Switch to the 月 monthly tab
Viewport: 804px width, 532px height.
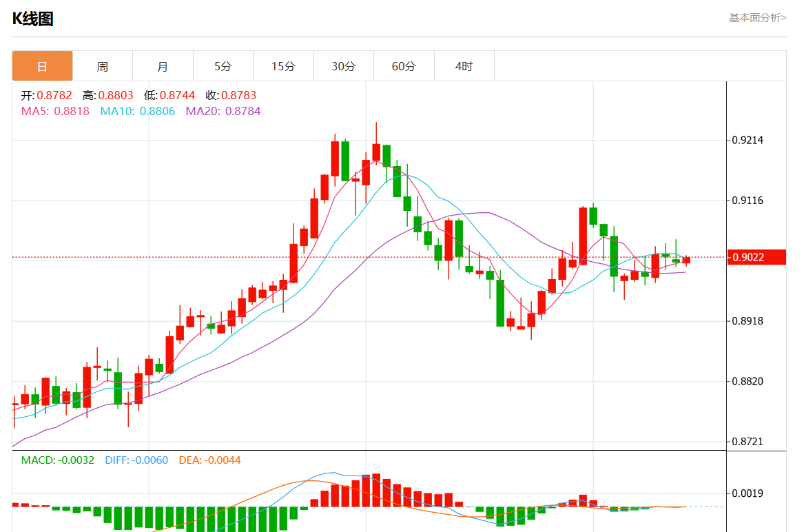coord(163,66)
